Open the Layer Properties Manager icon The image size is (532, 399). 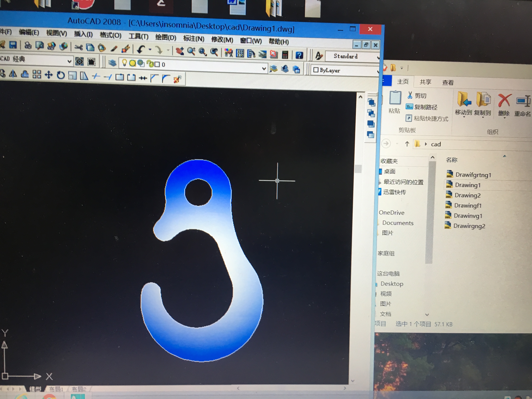112,63
